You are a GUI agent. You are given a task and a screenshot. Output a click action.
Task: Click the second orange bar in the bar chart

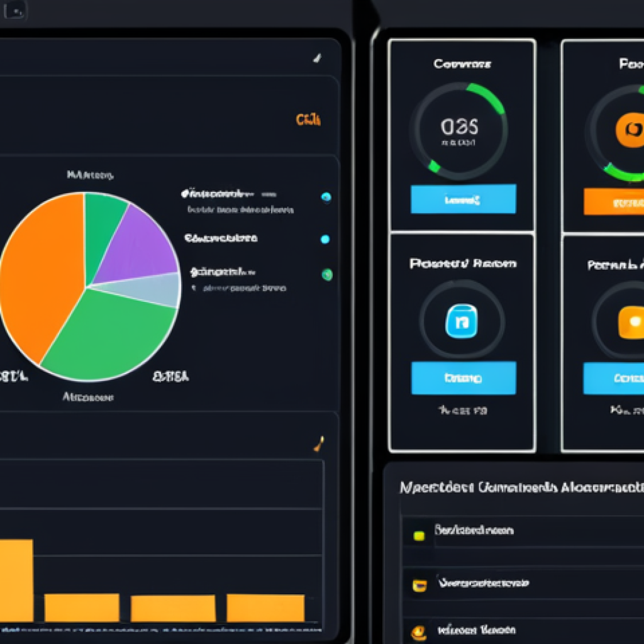[82, 608]
